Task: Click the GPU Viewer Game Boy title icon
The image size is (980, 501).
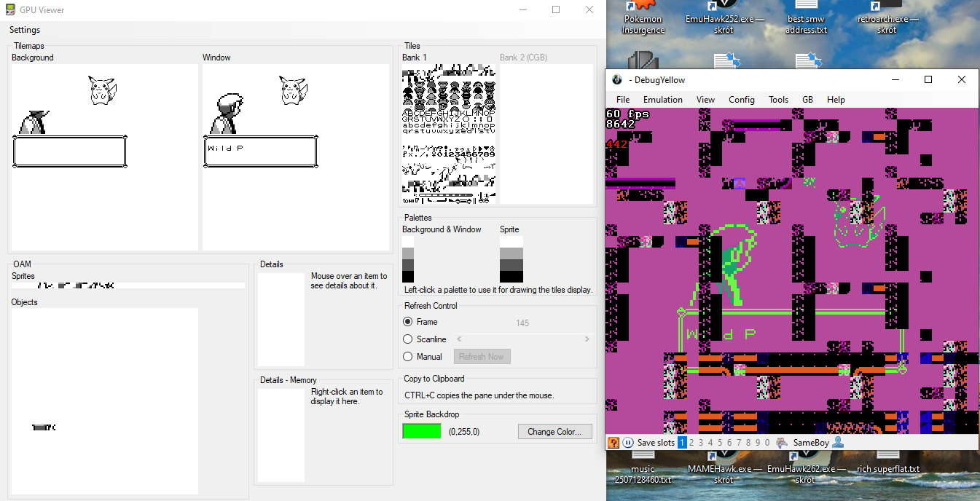Action: [11, 10]
